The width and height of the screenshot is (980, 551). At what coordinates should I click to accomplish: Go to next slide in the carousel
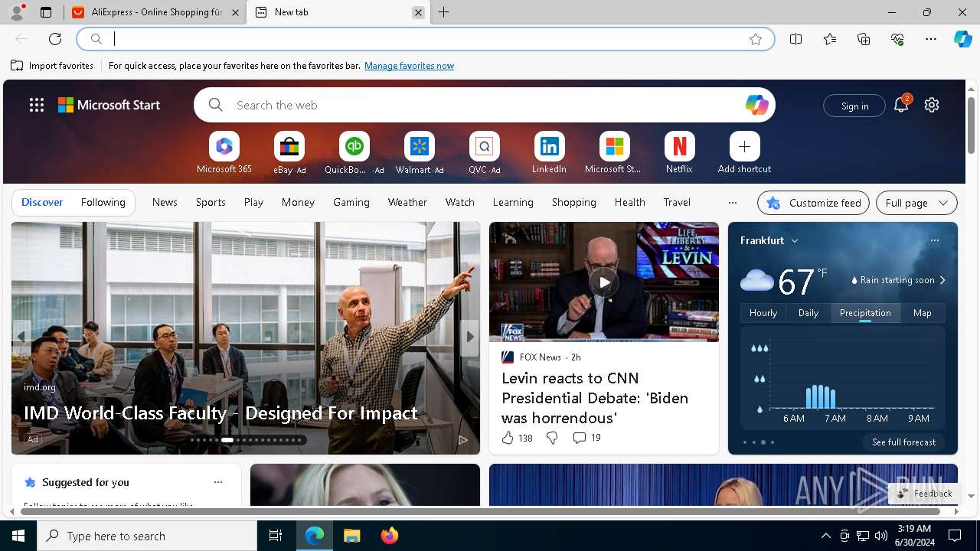[x=470, y=336]
